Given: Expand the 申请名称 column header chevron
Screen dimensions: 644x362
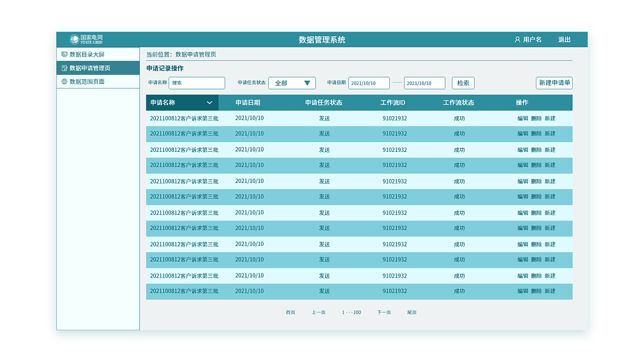Looking at the screenshot, I should click(210, 103).
